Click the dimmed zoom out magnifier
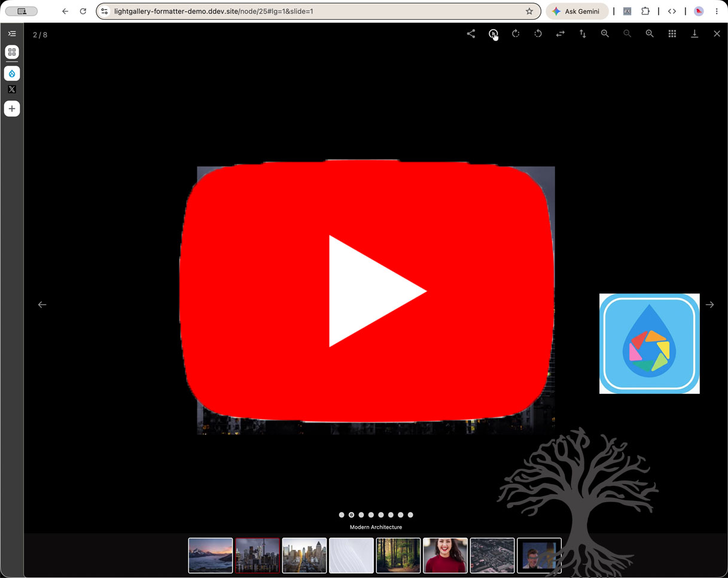 [628, 34]
